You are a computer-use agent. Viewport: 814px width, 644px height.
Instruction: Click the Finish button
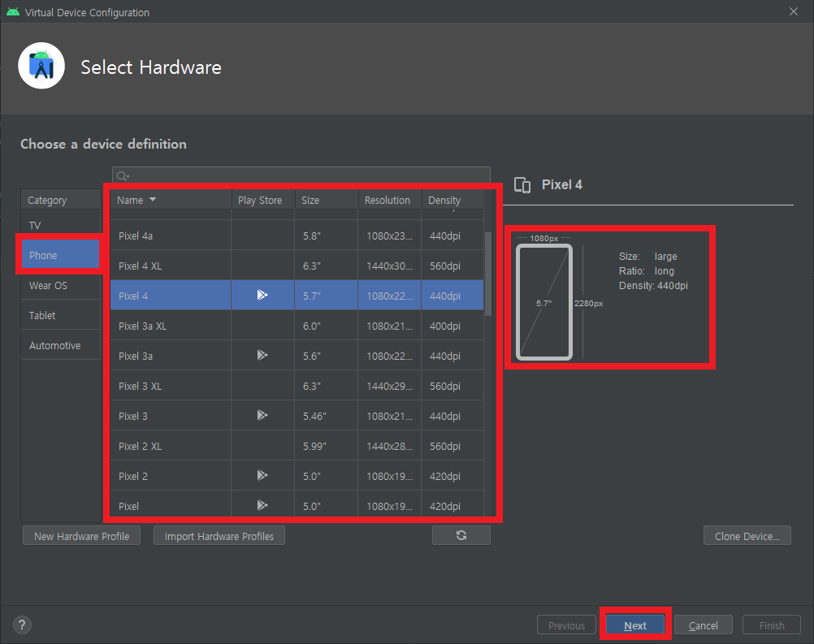coord(772,625)
